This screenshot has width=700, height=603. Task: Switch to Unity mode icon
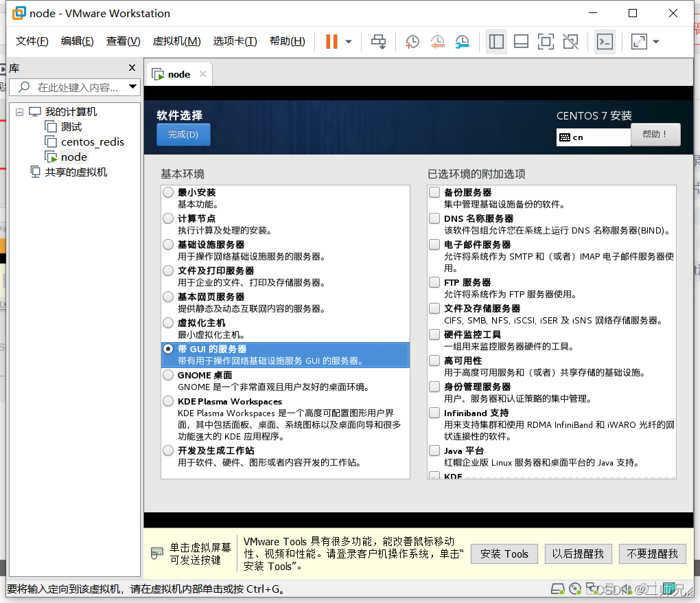point(570,41)
